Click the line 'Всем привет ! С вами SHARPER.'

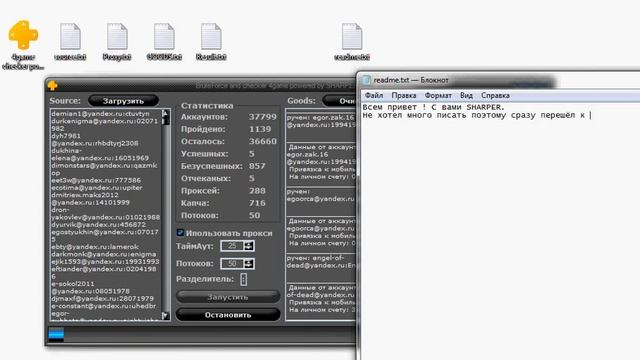point(433,107)
